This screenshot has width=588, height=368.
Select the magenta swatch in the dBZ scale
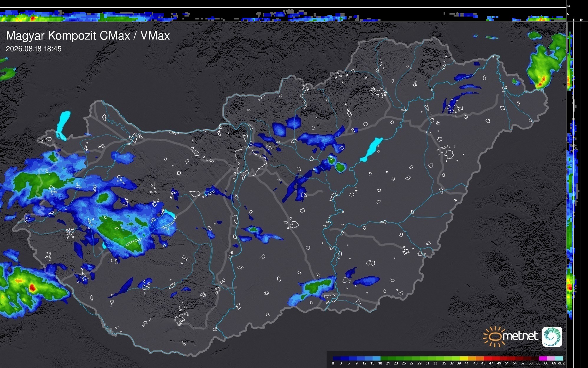click(543, 358)
